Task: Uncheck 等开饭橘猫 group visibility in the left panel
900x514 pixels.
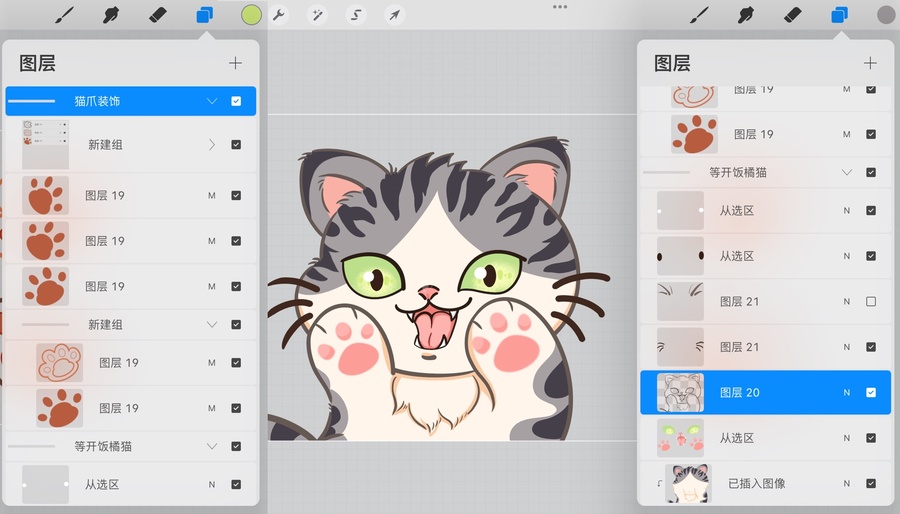Action: point(236,446)
